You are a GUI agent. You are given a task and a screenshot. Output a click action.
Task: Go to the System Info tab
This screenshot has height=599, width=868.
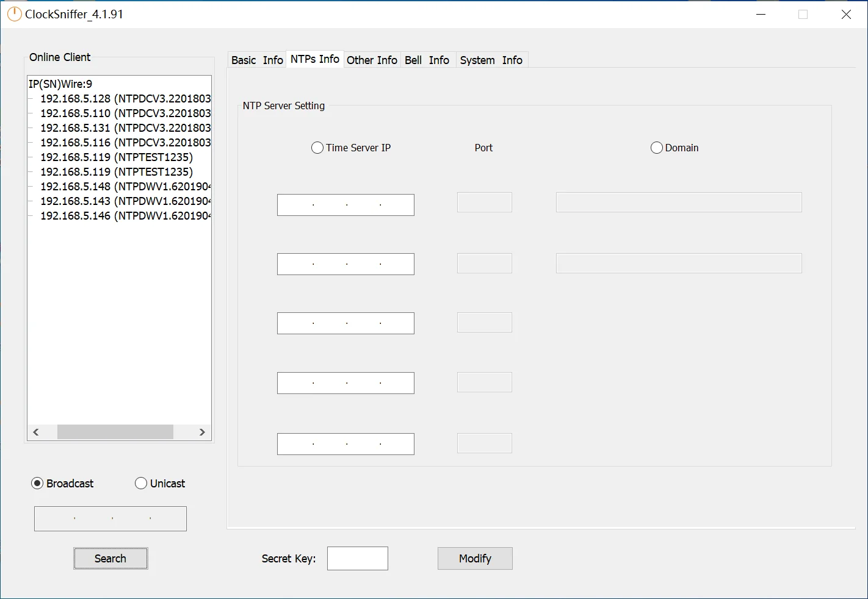(x=491, y=60)
